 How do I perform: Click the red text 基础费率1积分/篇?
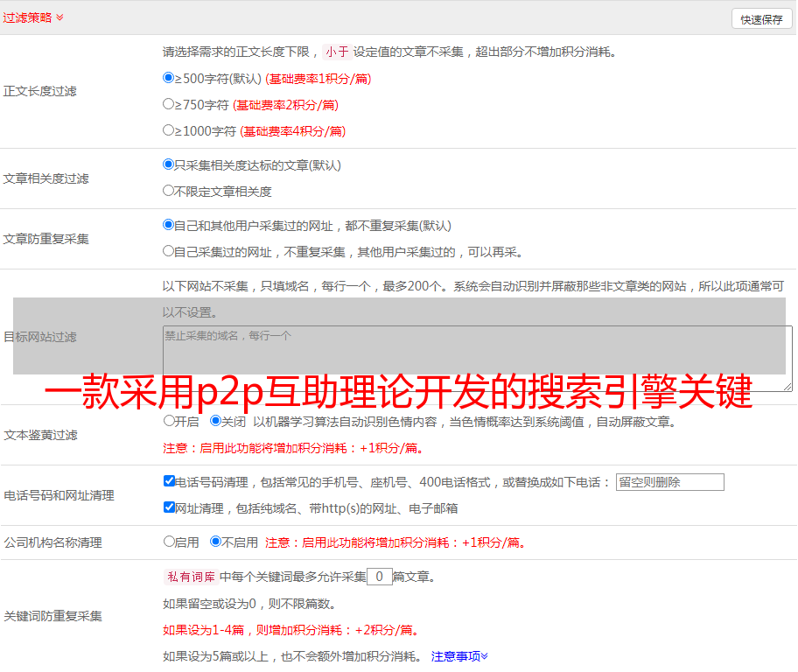pos(318,79)
